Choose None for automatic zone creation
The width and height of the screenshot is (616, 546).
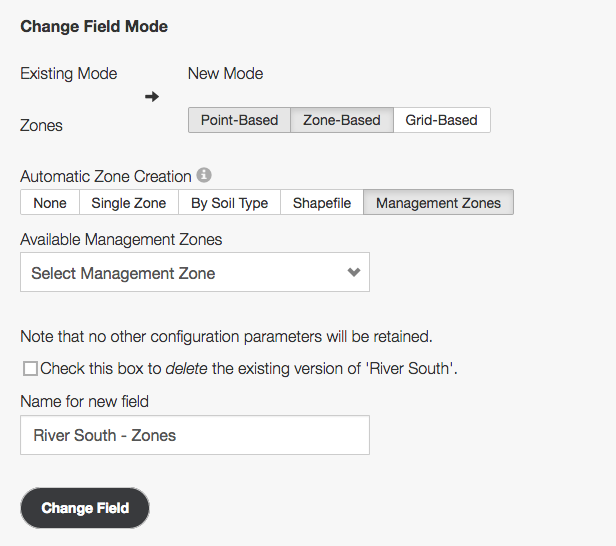click(x=50, y=203)
